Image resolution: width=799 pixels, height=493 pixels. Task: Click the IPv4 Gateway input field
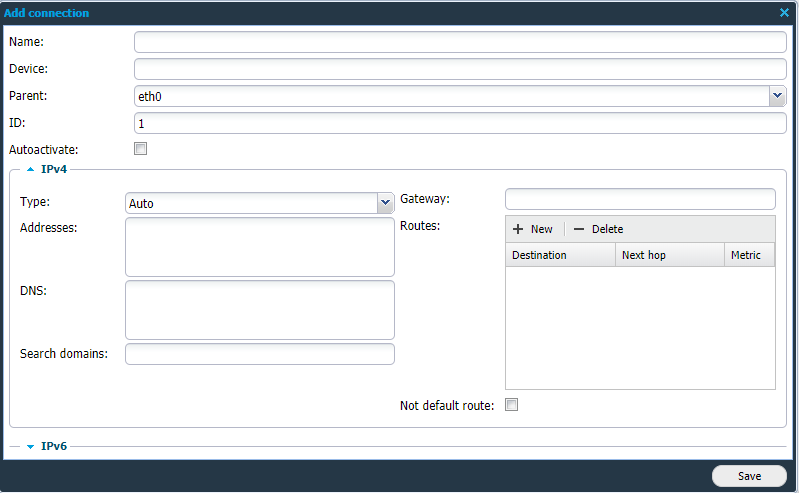coord(640,199)
